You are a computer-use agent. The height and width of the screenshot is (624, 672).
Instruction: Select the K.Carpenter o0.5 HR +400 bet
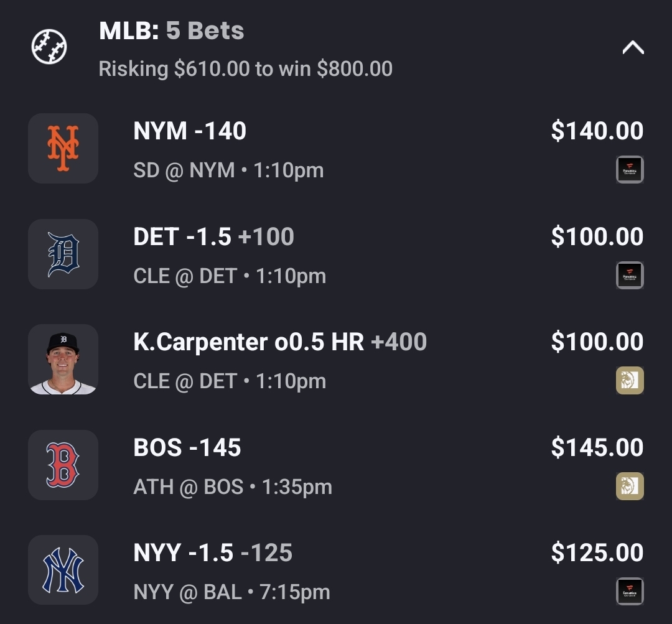280,342
